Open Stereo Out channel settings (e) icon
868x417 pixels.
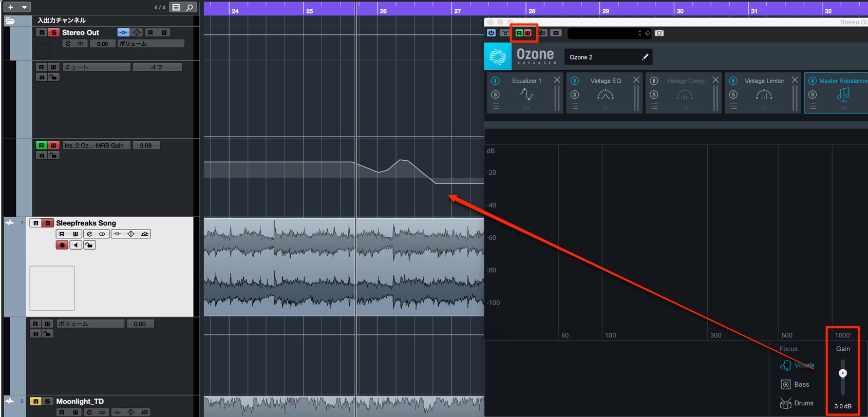coord(68,44)
